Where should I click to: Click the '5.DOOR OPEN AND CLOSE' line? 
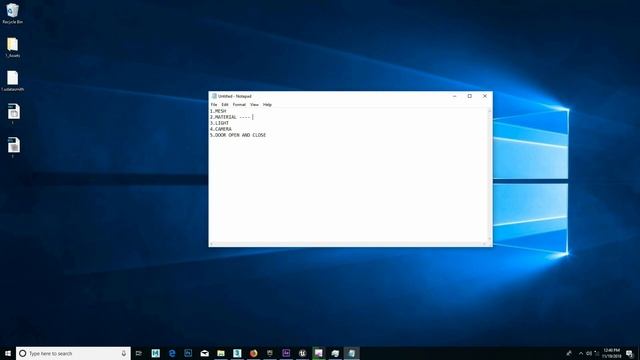point(238,135)
